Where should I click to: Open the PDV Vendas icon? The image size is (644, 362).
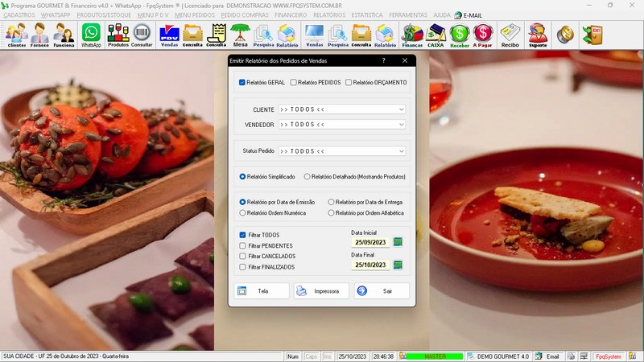pos(169,35)
